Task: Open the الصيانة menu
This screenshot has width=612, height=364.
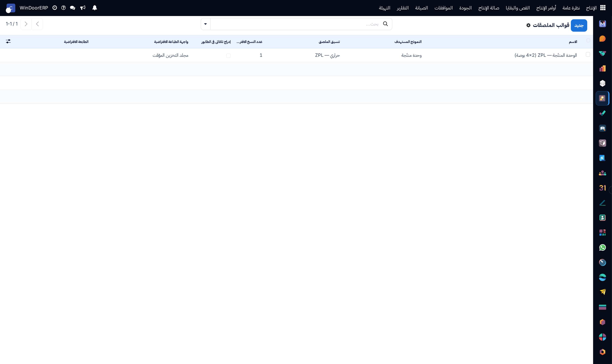Action: click(421, 8)
